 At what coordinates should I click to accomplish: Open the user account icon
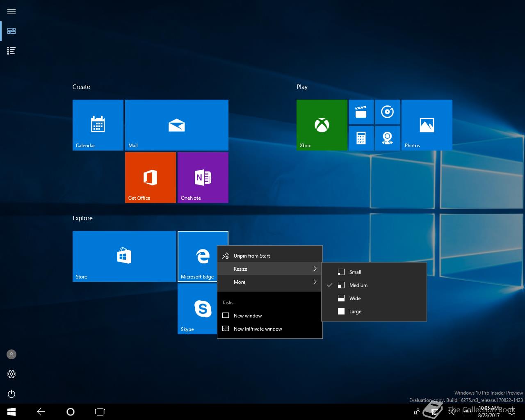coord(11,354)
